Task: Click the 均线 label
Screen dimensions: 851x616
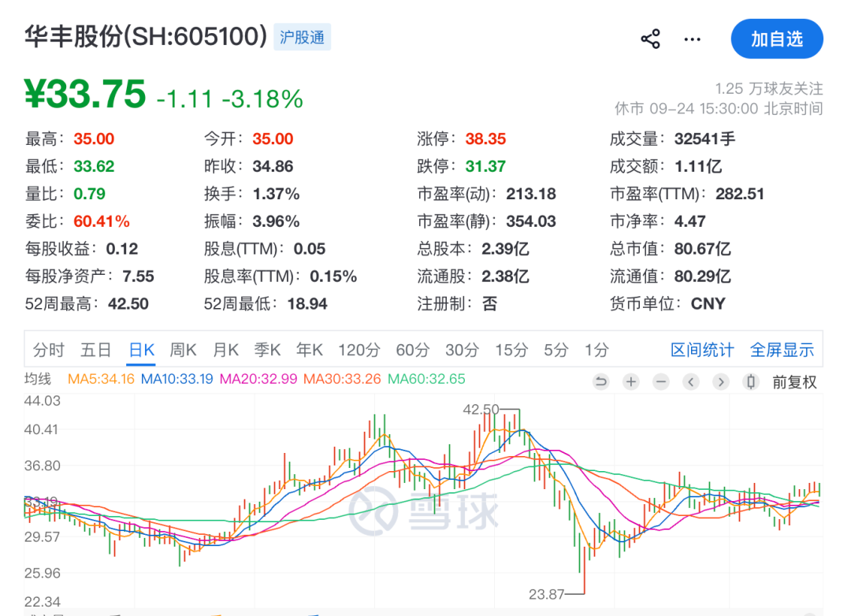Action: (x=38, y=379)
